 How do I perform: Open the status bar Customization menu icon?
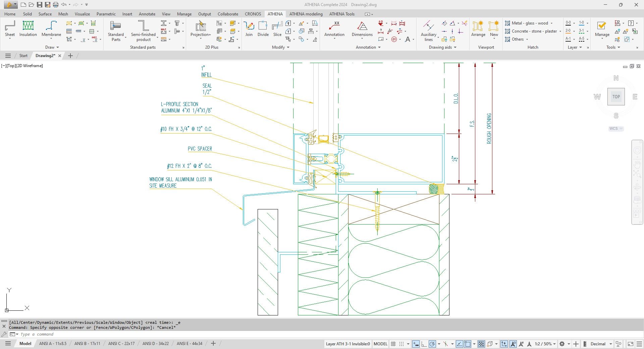[639, 344]
